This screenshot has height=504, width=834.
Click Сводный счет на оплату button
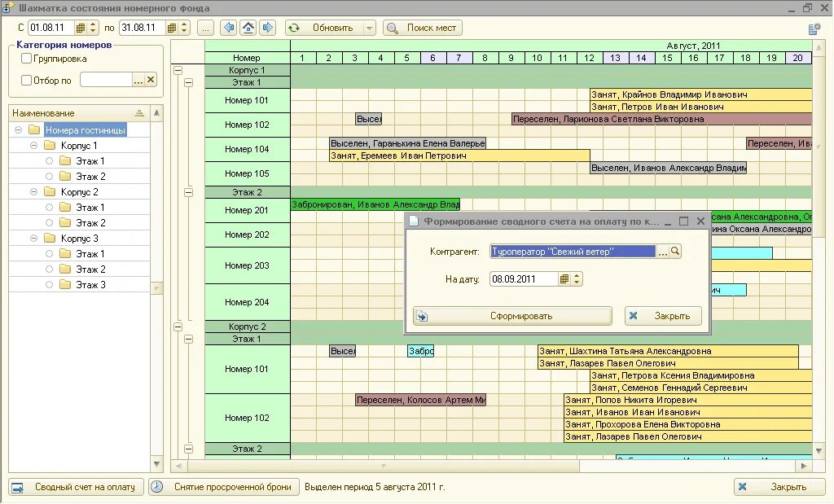(x=76, y=487)
